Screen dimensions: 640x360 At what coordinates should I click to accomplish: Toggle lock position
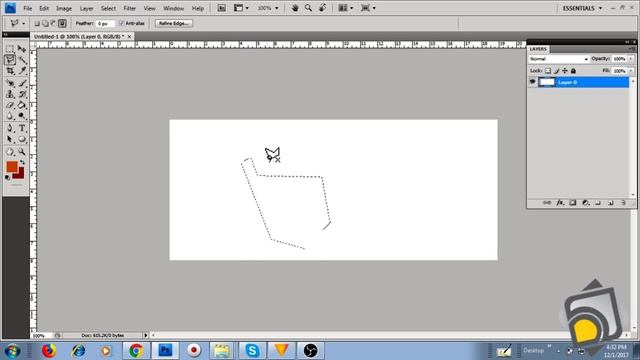[x=565, y=71]
